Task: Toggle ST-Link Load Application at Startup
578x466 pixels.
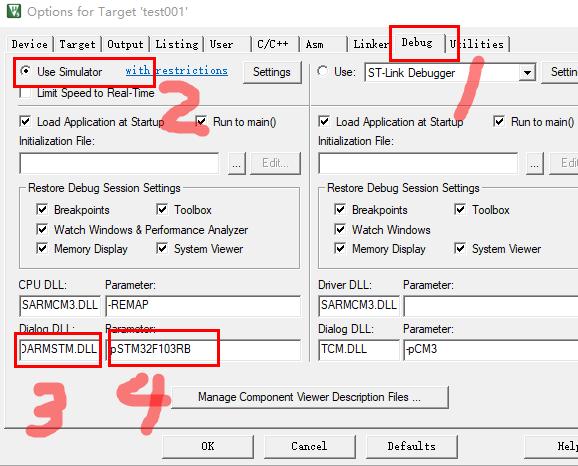Action: [x=324, y=121]
